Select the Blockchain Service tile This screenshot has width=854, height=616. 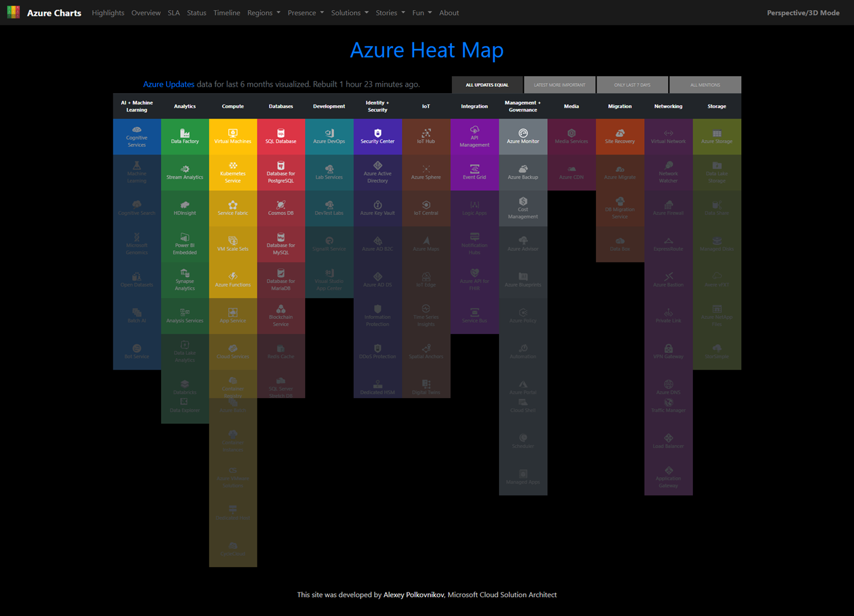(281, 316)
